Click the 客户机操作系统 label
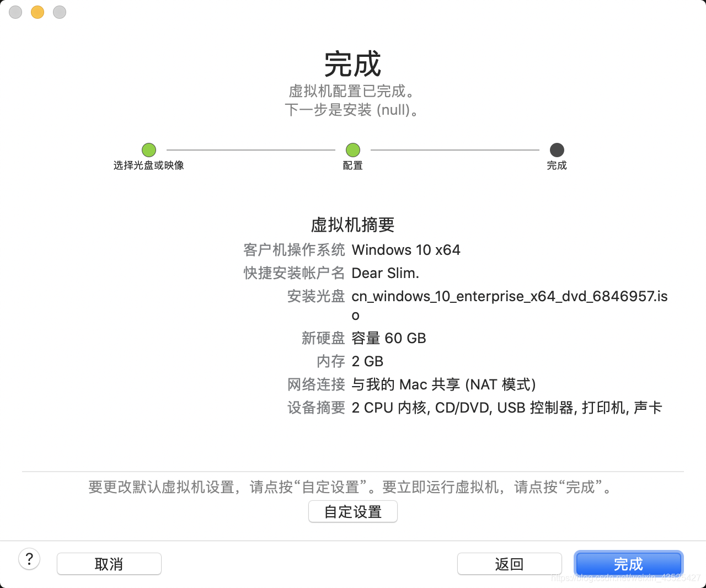 (x=294, y=250)
